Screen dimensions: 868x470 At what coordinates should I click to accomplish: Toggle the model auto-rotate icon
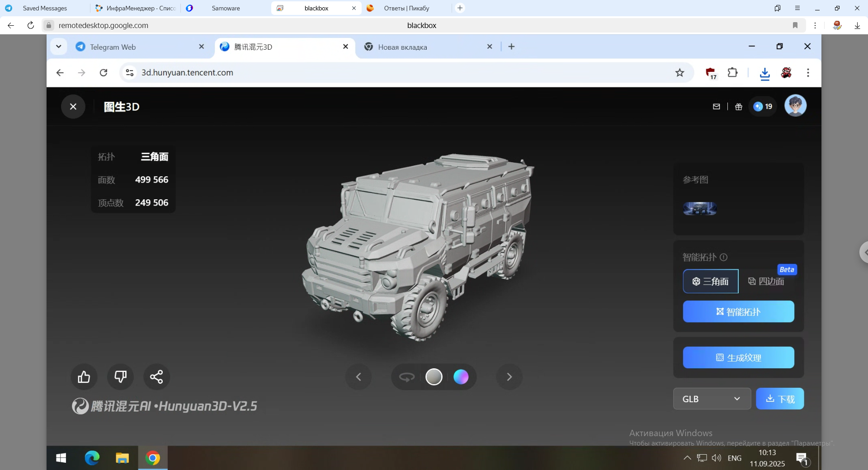[407, 377]
